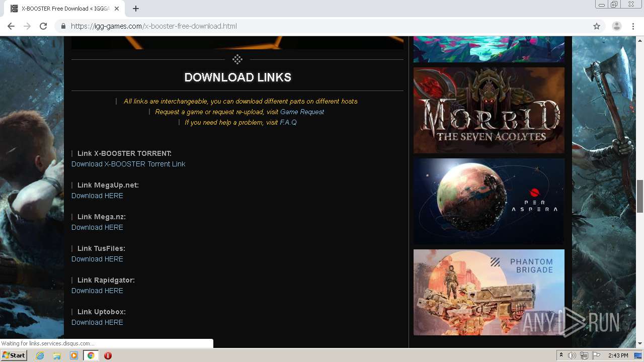Open a new browser tab

135,9
